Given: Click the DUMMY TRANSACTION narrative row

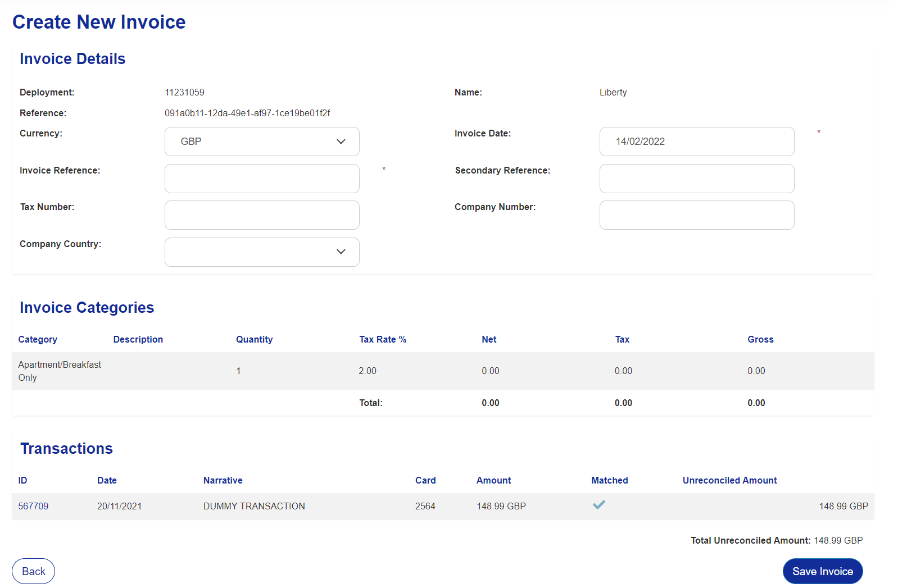Looking at the screenshot, I should click(x=443, y=507).
